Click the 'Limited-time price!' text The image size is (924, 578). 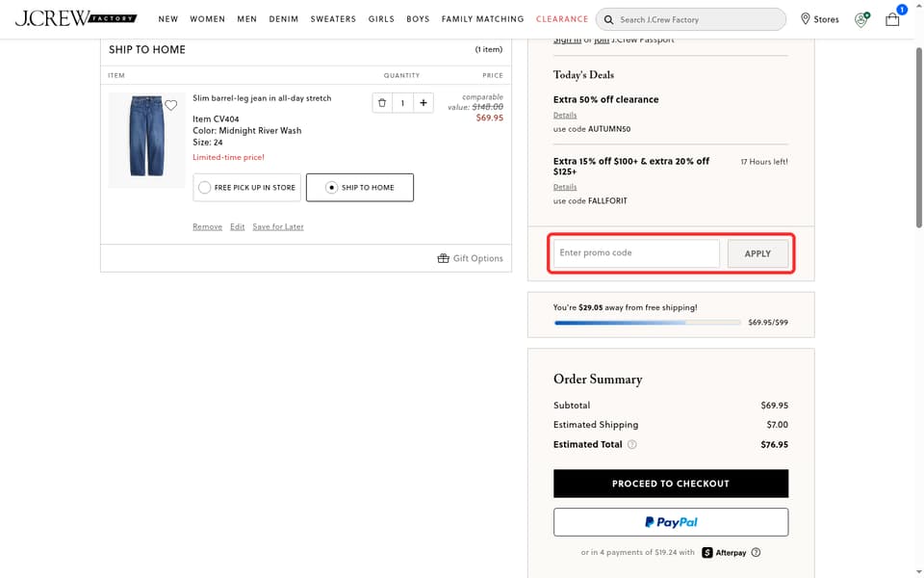click(x=229, y=157)
